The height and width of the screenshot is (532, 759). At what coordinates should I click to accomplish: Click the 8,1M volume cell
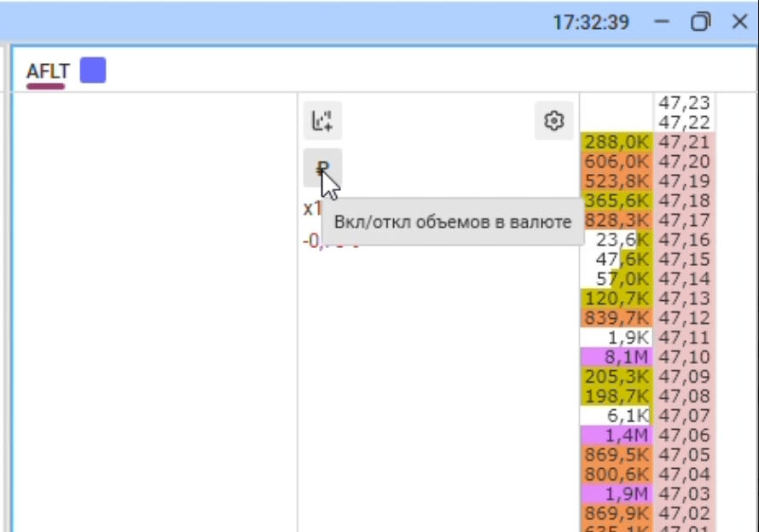pyautogui.click(x=617, y=356)
